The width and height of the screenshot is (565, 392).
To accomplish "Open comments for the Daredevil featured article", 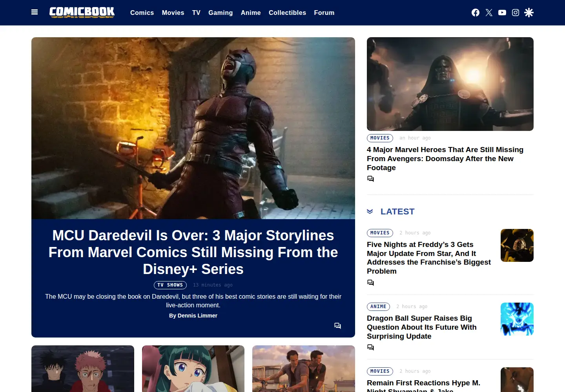I will 337,326.
